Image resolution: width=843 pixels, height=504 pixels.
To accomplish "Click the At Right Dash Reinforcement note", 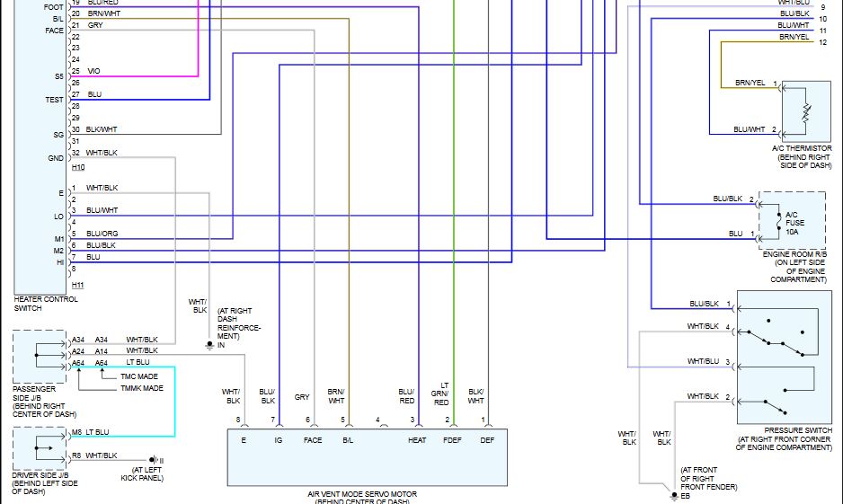I will 239,323.
